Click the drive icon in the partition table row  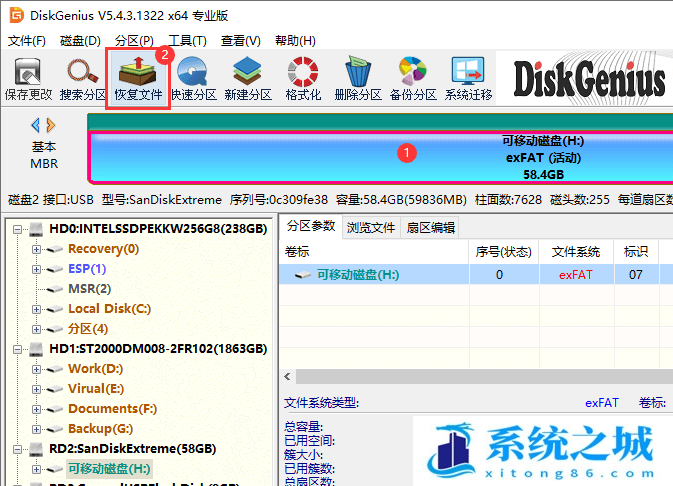coord(303,275)
